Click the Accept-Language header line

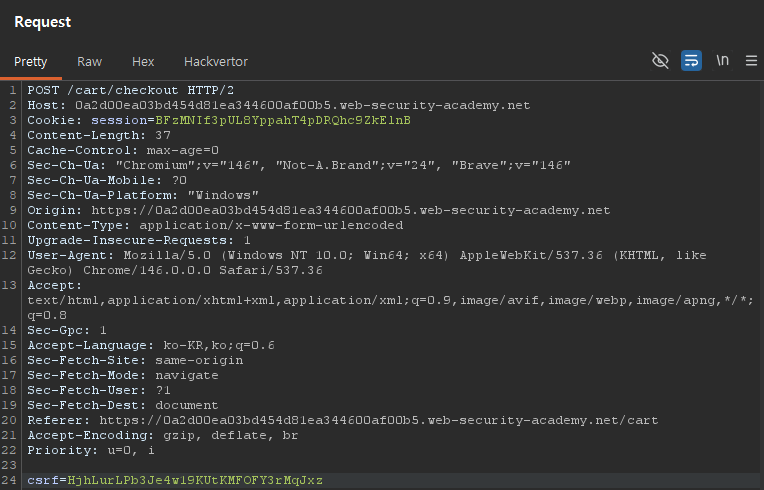(x=151, y=345)
